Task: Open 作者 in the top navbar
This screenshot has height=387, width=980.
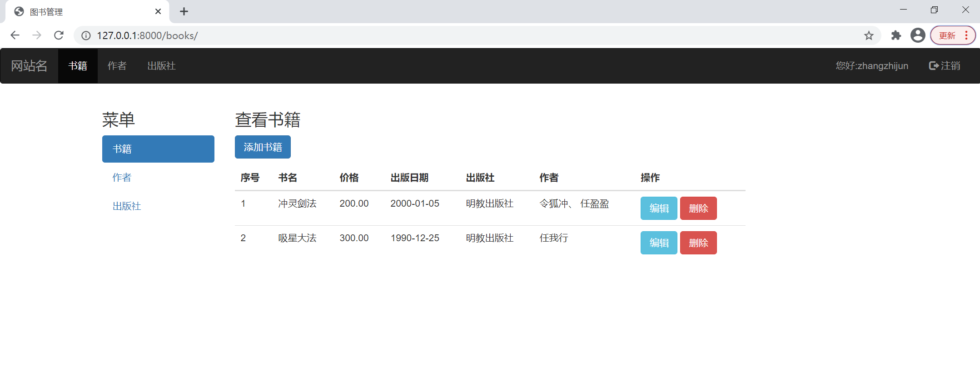Action: [117, 66]
